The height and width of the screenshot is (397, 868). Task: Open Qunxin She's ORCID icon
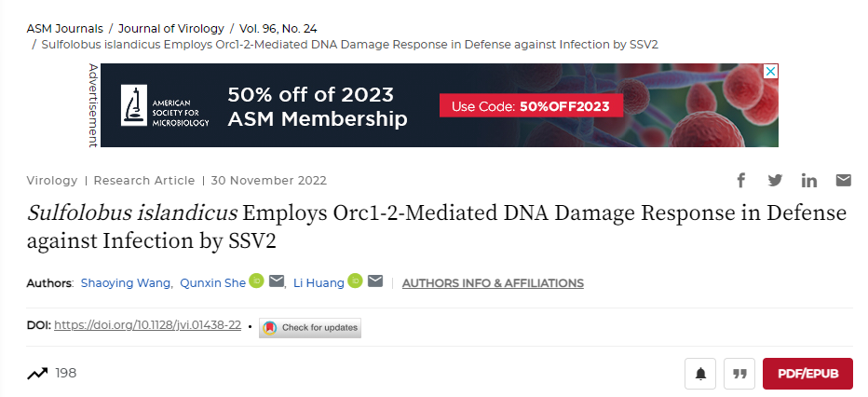pyautogui.click(x=256, y=281)
